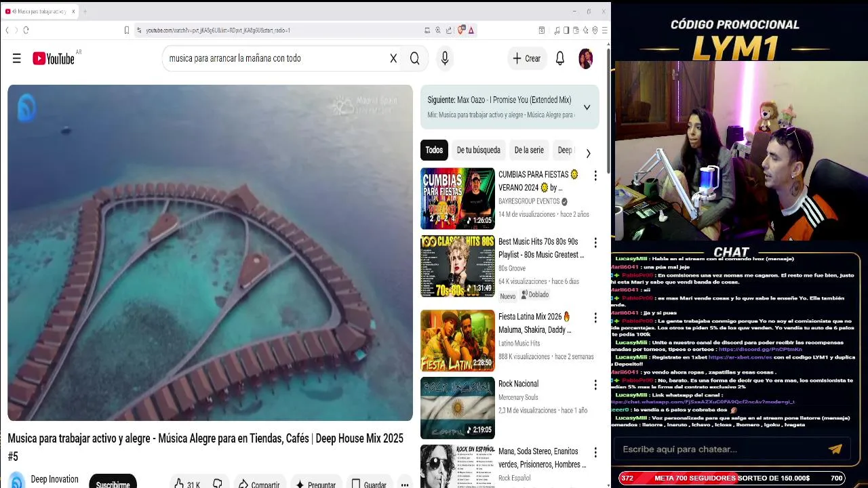Click the 70s 80s 90s Classic Hits thumbnail
This screenshot has height=488, width=868.
coord(458,266)
